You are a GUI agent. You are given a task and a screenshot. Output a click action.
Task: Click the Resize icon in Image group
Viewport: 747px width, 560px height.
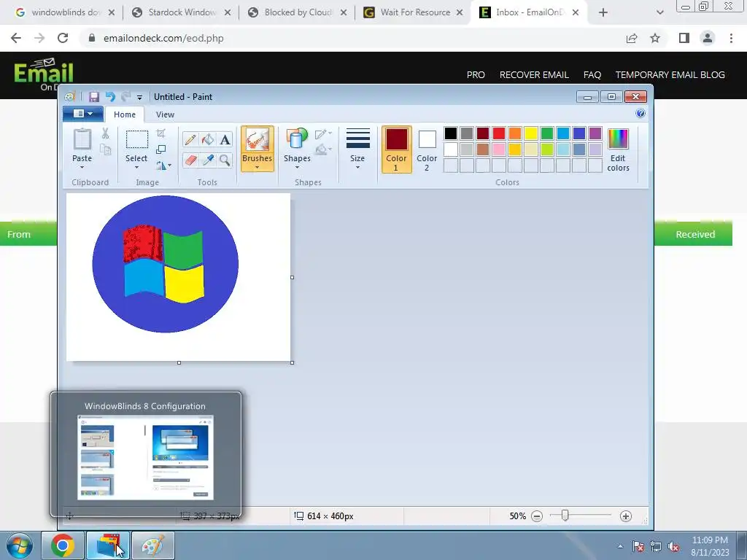coord(161,149)
